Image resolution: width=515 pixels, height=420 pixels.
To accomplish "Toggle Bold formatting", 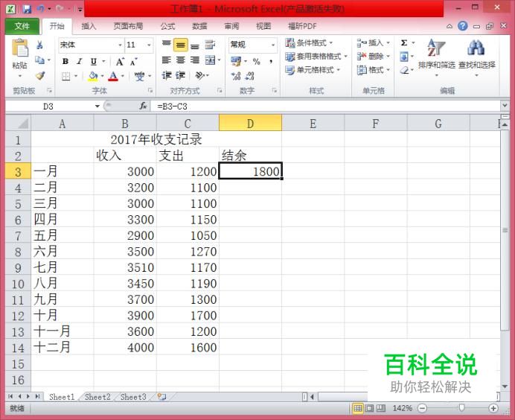I will coord(65,61).
